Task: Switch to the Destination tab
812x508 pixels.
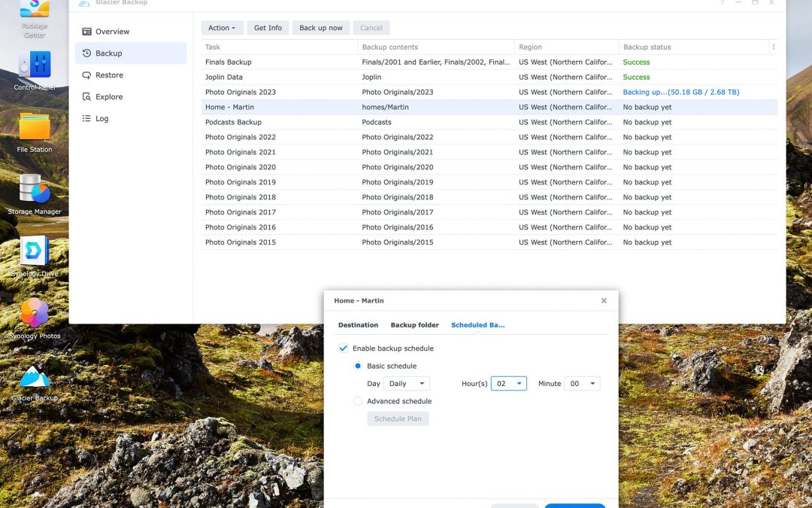Action: [x=358, y=325]
